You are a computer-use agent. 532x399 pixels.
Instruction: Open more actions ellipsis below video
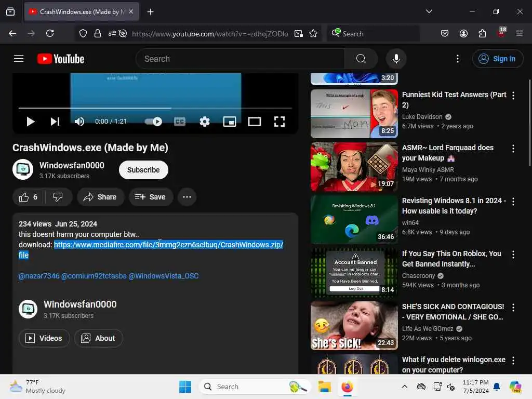coord(187,197)
